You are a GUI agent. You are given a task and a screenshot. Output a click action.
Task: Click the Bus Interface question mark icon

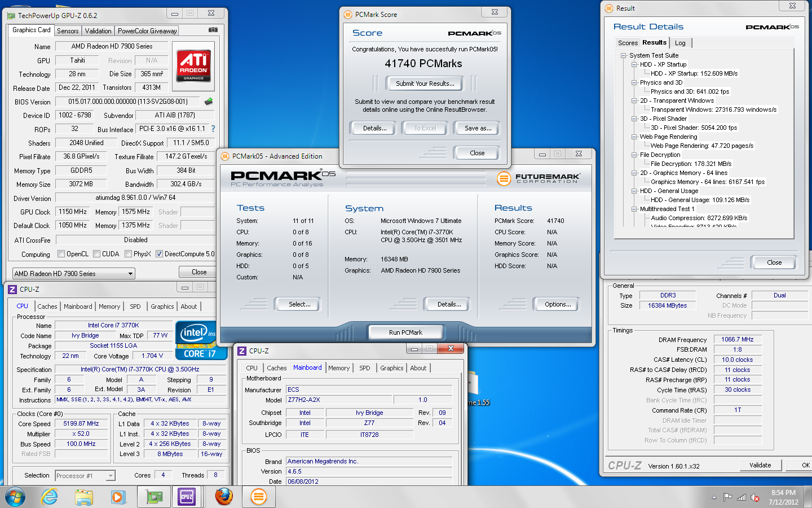tap(213, 129)
